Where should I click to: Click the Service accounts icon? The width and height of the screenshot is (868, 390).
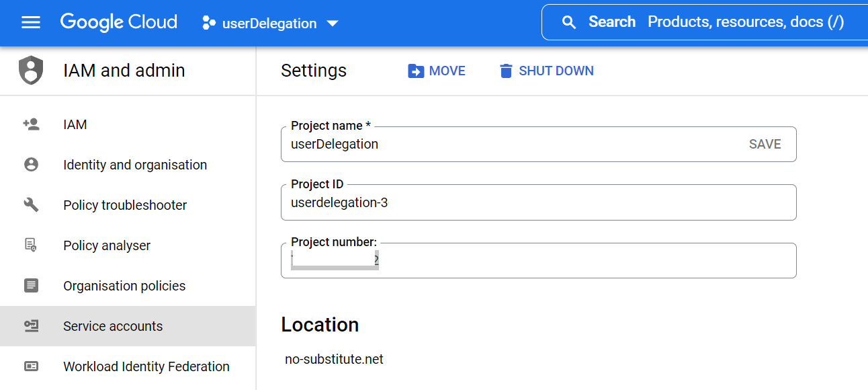tap(31, 326)
